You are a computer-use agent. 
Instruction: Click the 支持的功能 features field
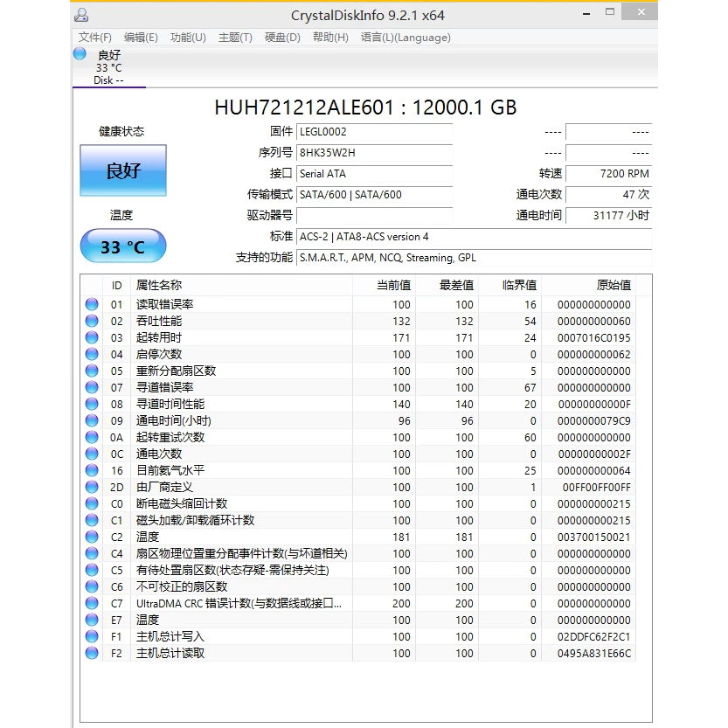[x=474, y=258]
